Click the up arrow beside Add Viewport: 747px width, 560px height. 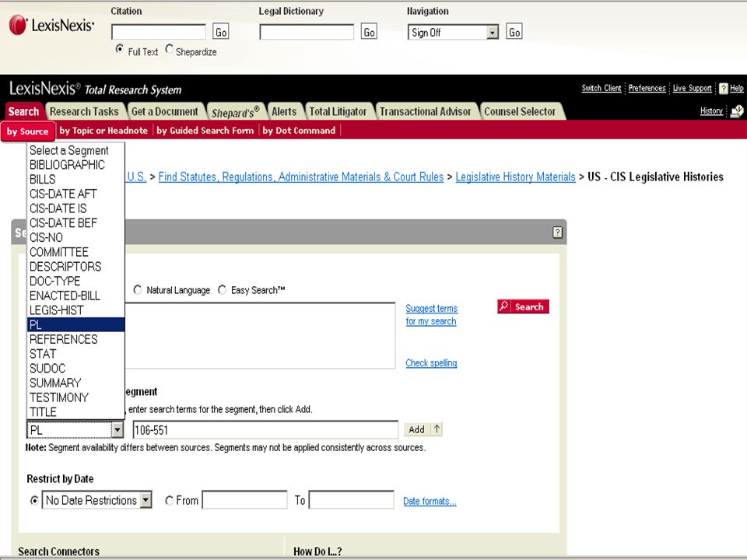[437, 429]
